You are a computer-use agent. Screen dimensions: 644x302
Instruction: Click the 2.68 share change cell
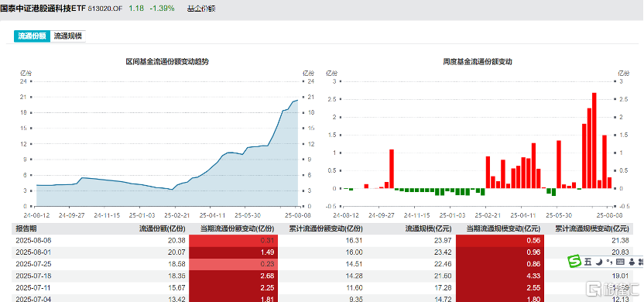233,276
